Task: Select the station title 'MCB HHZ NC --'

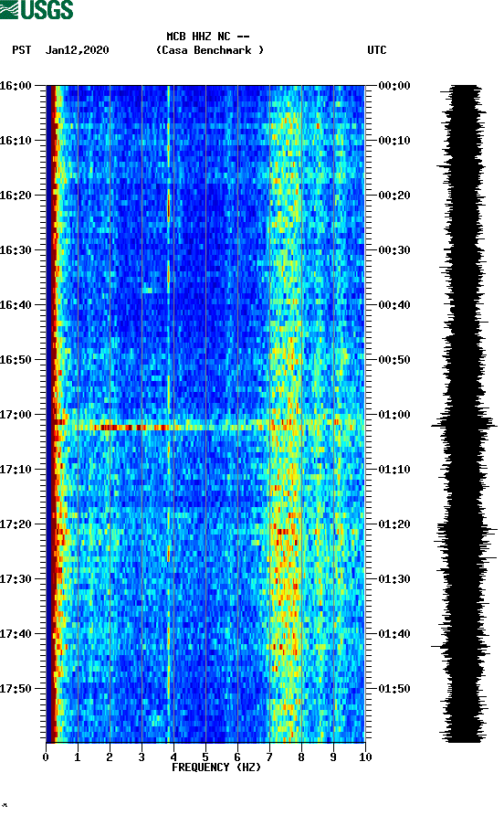Action: pyautogui.click(x=208, y=37)
